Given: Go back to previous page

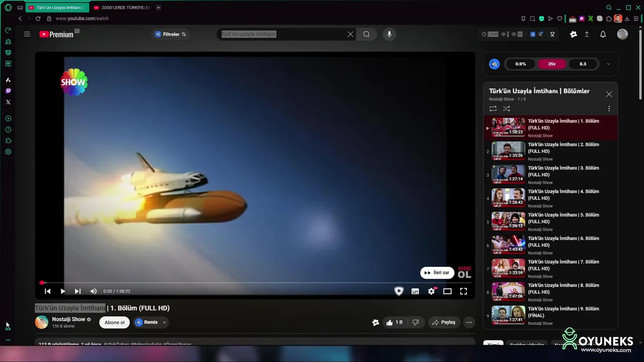Looking at the screenshot, I should [20, 19].
